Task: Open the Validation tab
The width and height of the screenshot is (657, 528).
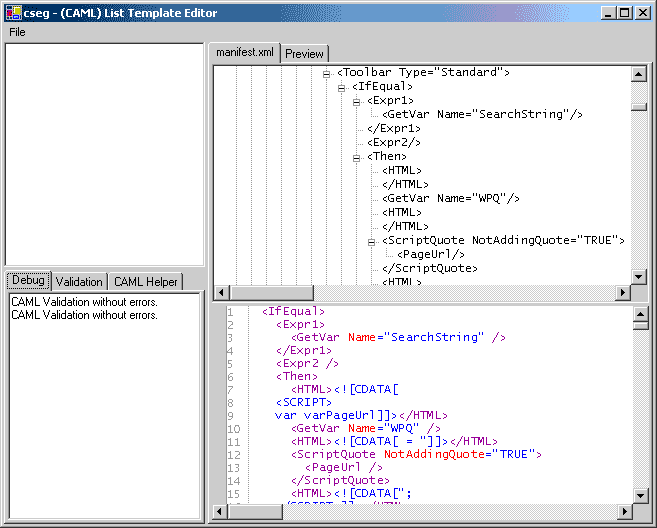Action: [79, 282]
